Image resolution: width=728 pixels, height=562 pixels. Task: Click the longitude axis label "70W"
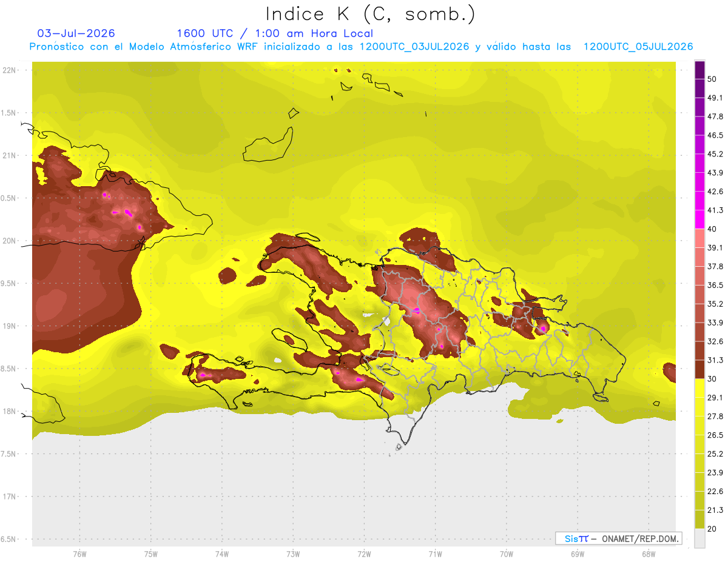tap(507, 554)
